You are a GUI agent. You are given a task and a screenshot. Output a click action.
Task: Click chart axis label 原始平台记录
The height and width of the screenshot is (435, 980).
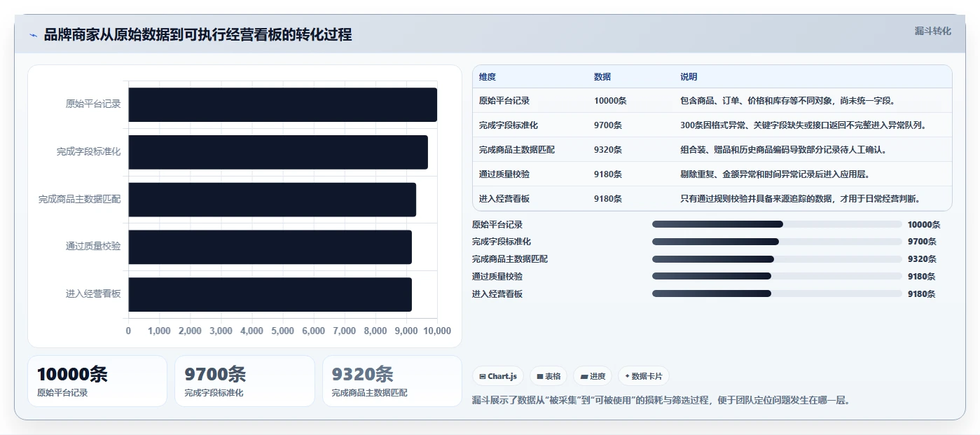click(93, 104)
